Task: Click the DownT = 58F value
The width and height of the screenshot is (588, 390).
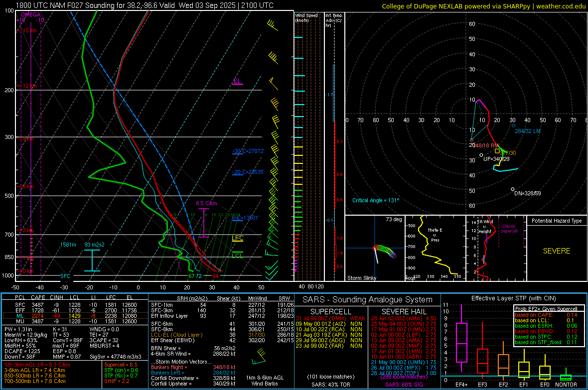Action: tap(20, 357)
